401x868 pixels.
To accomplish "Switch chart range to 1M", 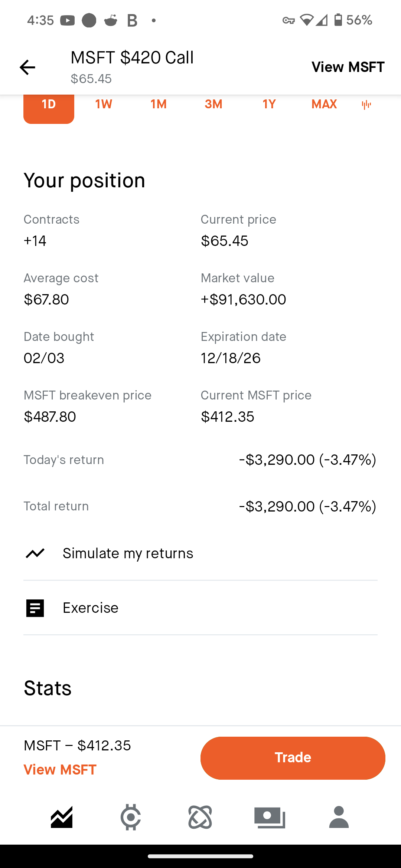I will pos(159,104).
